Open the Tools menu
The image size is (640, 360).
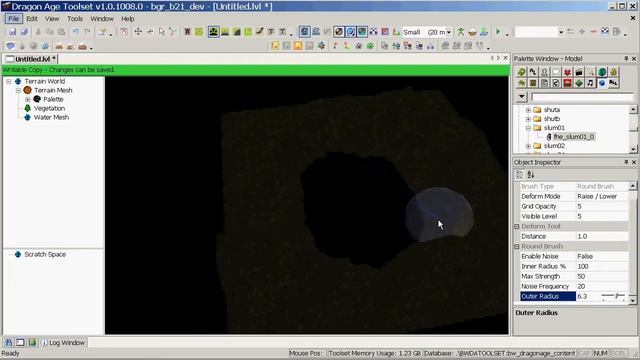pos(75,19)
